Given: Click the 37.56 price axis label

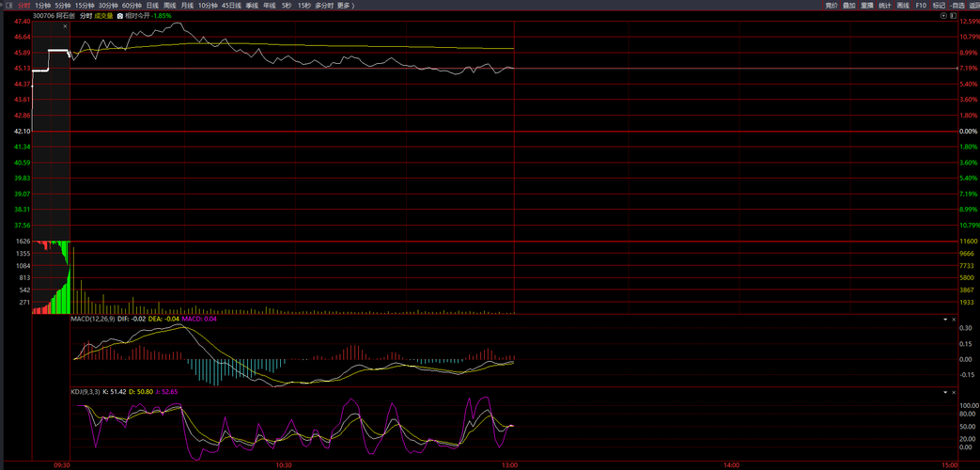Looking at the screenshot, I should (x=22, y=226).
